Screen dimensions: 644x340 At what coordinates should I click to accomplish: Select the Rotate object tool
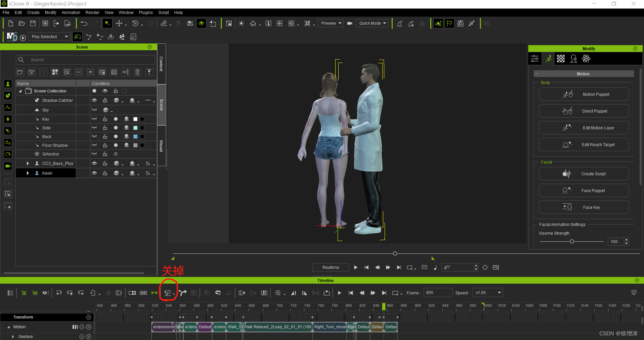pos(135,23)
